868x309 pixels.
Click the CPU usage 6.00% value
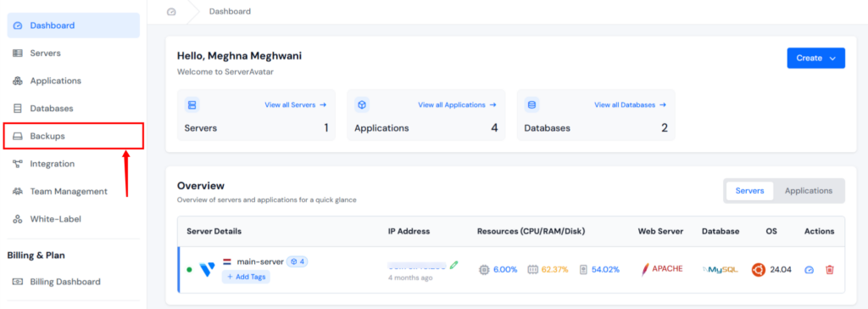(x=505, y=270)
